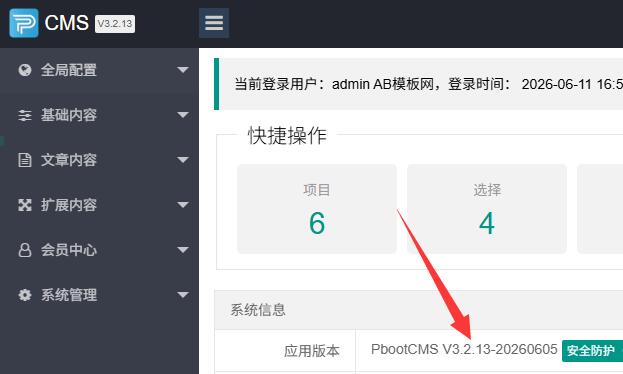Expand the 会员中心 dropdown arrow
The image size is (623, 374).
(x=183, y=250)
